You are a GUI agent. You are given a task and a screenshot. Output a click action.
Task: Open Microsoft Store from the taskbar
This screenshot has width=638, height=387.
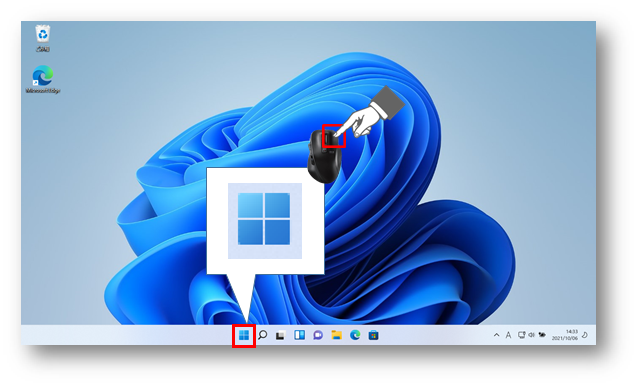374,335
